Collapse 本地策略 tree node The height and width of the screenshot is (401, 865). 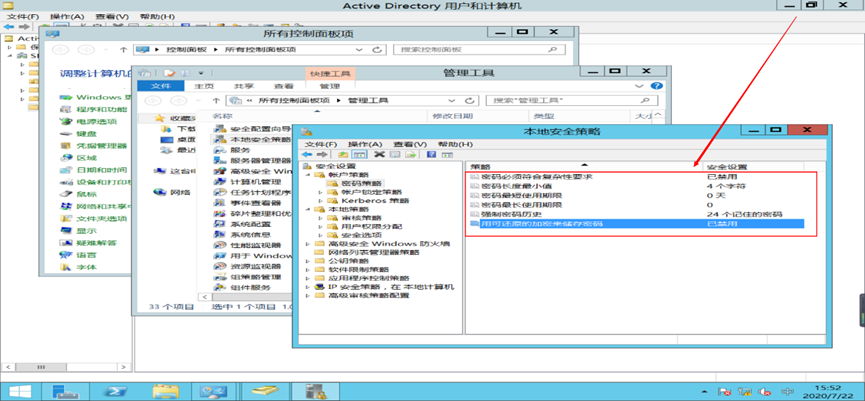308,209
